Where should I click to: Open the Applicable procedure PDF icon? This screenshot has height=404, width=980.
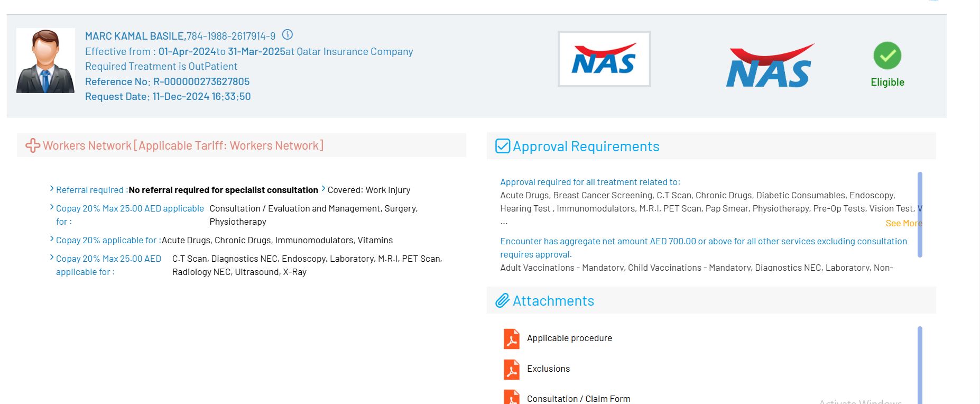click(511, 339)
